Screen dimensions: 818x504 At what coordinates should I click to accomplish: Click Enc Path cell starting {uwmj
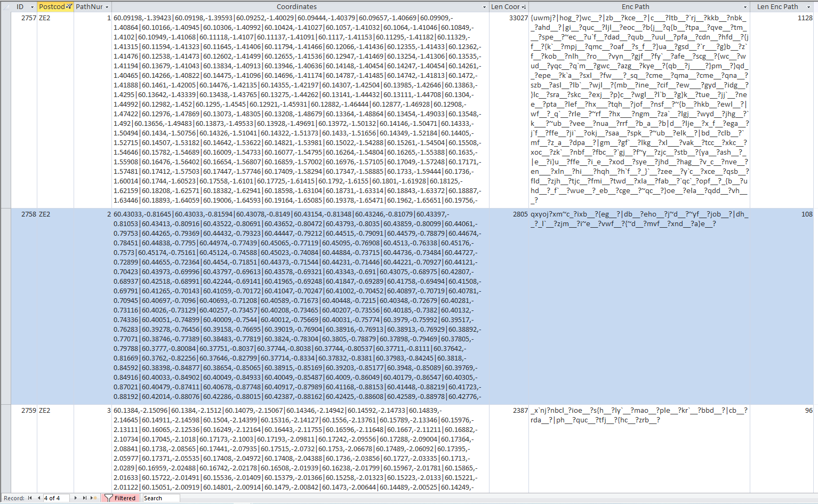639,110
